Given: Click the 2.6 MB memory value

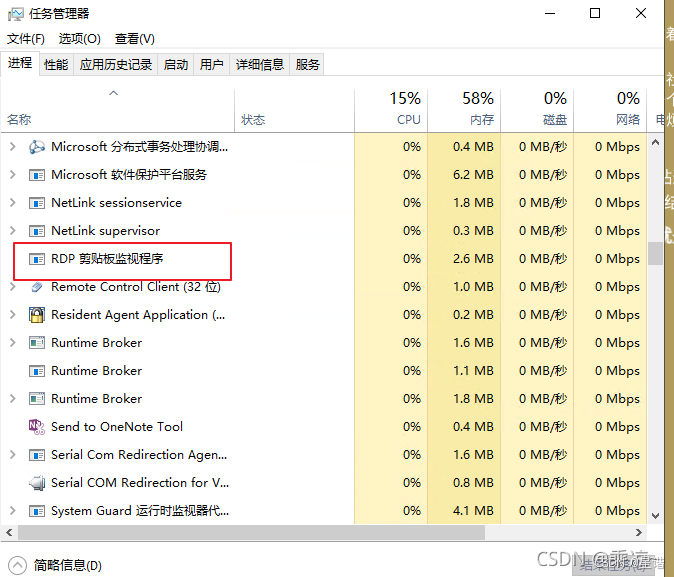Looking at the screenshot, I should click(x=473, y=259).
